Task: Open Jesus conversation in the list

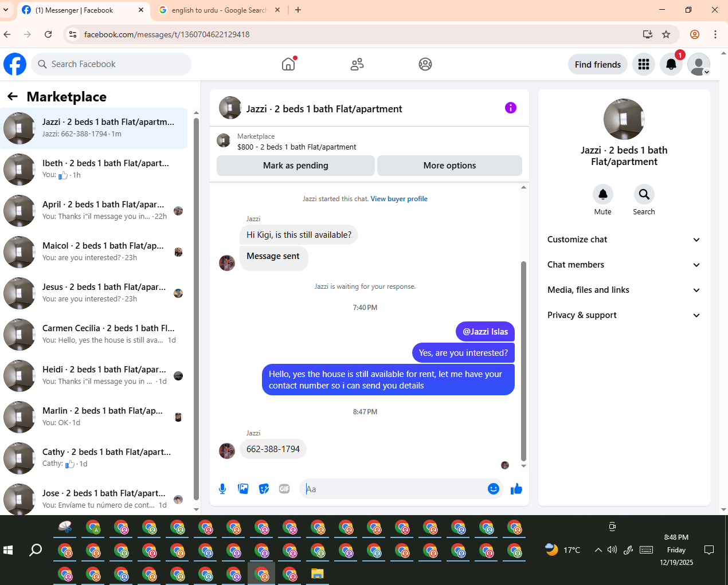Action: click(x=94, y=293)
